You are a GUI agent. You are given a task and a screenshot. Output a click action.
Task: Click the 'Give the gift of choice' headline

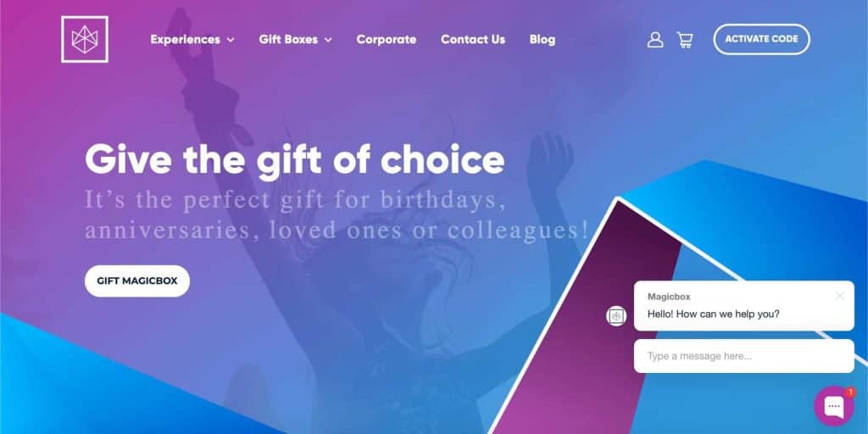(294, 159)
